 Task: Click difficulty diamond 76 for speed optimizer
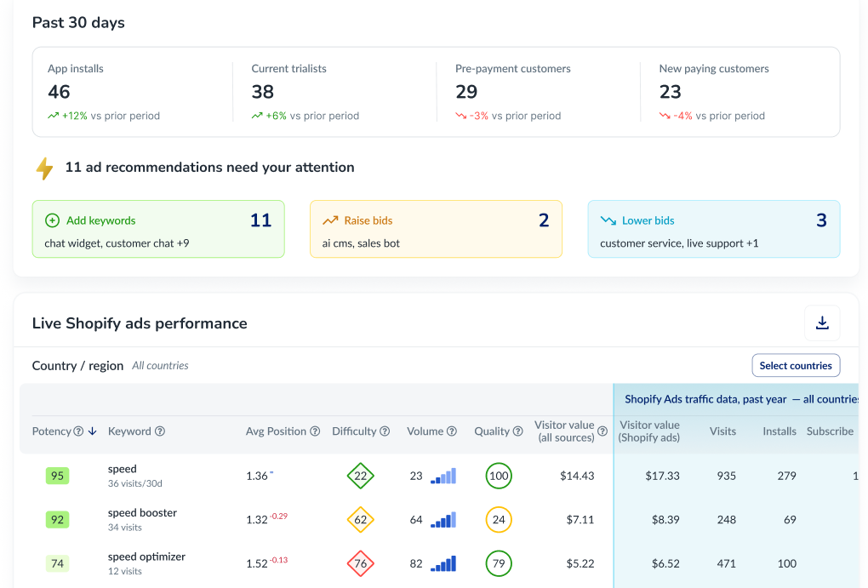360,563
